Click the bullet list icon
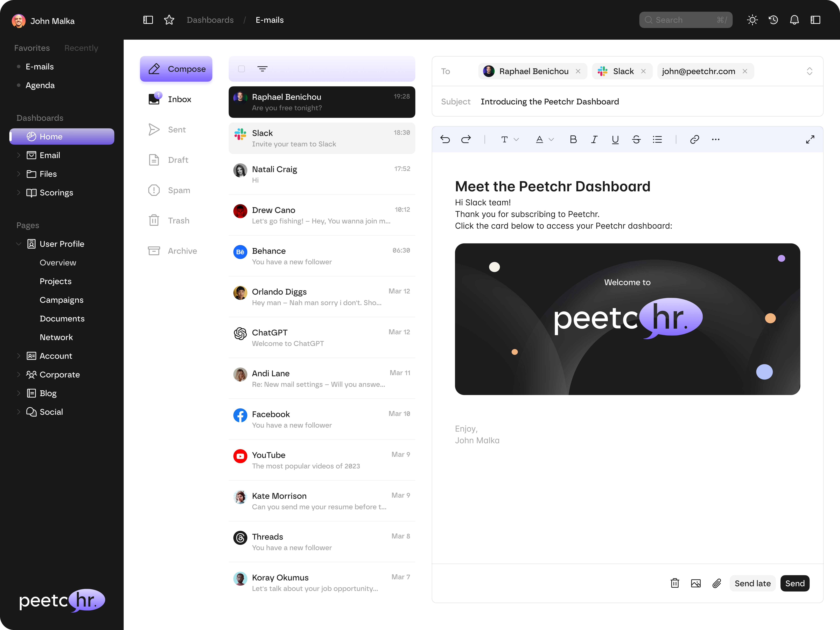 [x=658, y=139]
